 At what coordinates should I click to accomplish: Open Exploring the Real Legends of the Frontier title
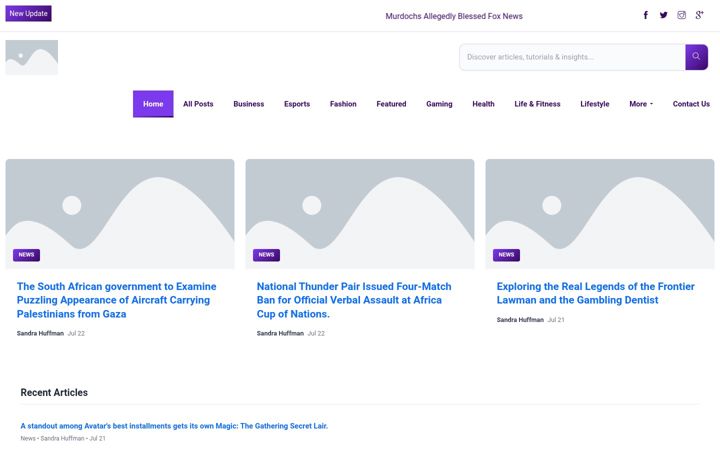(596, 293)
